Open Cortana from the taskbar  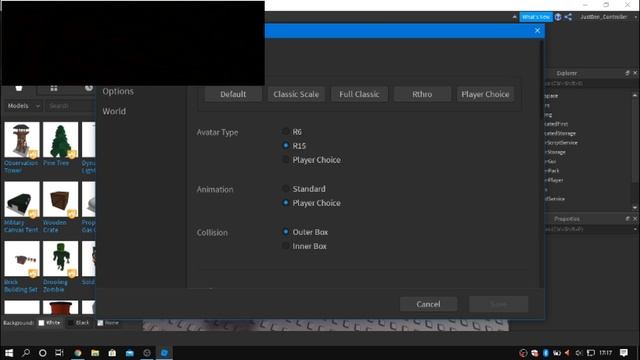point(42,353)
